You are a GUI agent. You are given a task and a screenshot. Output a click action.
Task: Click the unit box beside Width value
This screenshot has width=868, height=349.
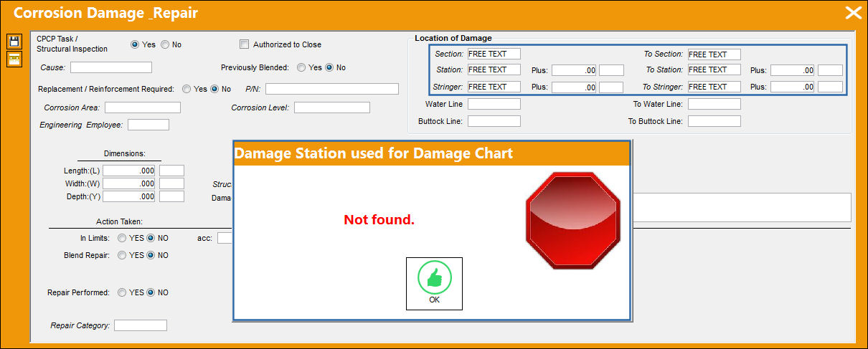(x=171, y=183)
